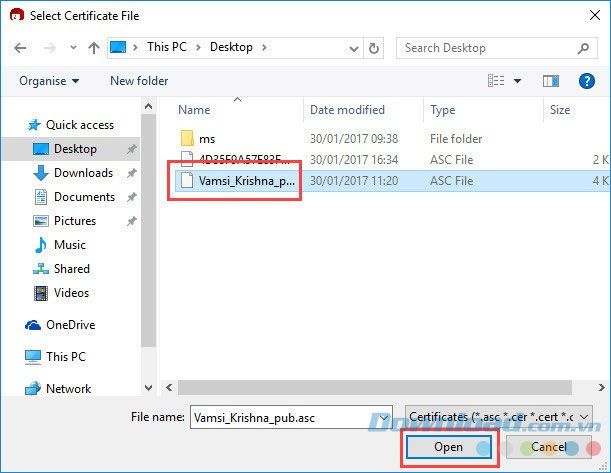Viewport: 611px width, 473px height.
Task: Open the Organise menu
Action: click(x=49, y=81)
